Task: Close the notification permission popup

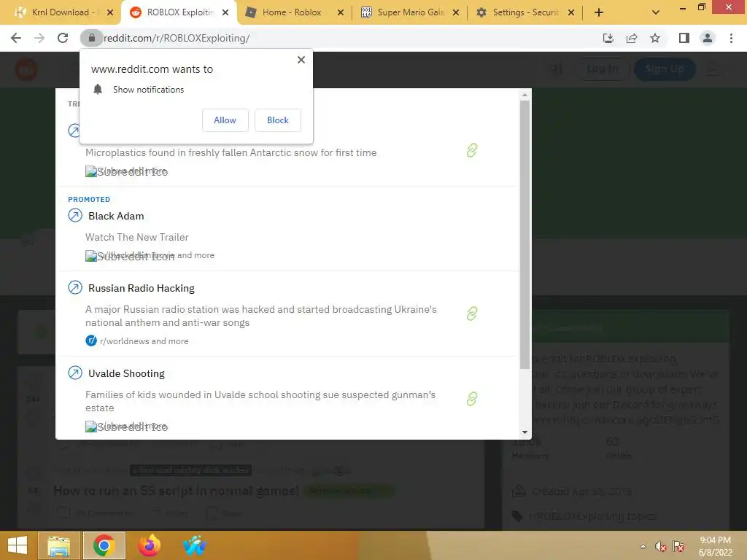Action: [301, 60]
